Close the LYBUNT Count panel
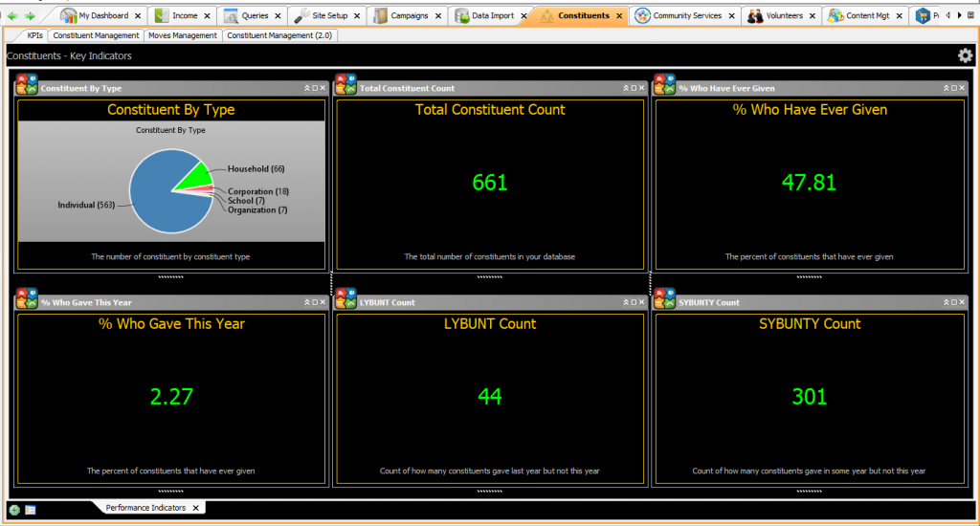Image resolution: width=980 pixels, height=526 pixels. [x=642, y=302]
